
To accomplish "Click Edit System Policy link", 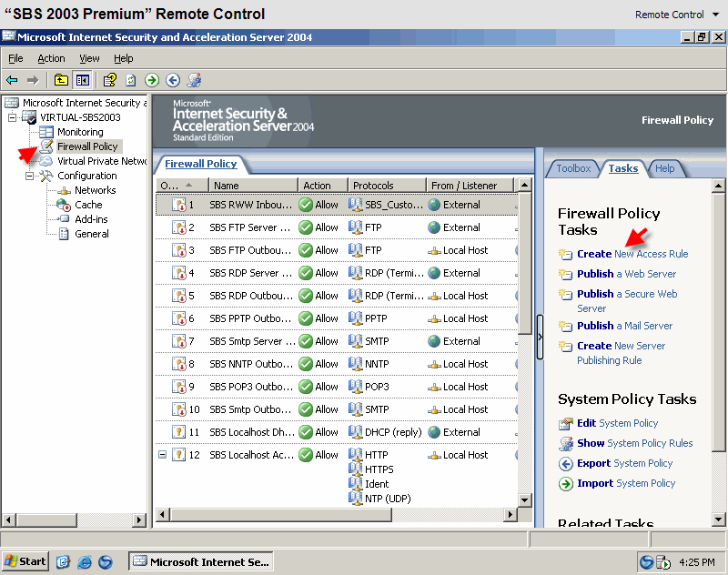I will coord(618,423).
